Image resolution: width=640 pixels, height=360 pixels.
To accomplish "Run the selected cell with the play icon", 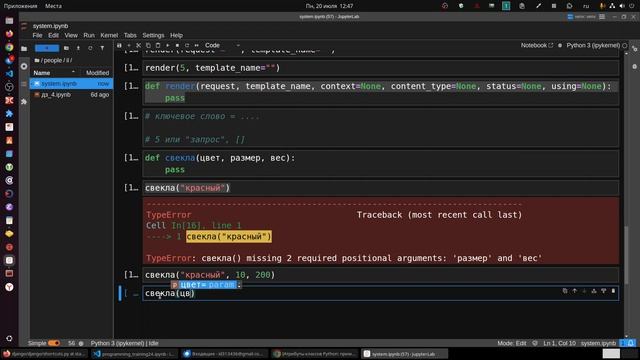I will point(168,46).
